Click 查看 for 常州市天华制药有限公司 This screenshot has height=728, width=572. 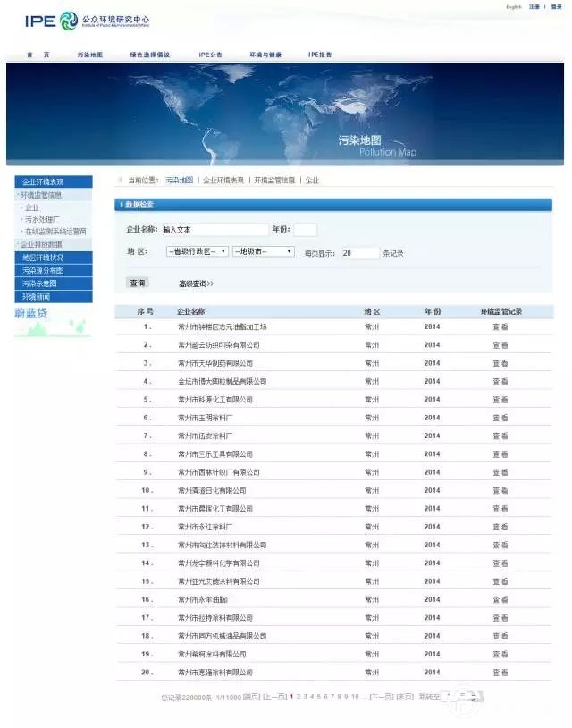[500, 363]
